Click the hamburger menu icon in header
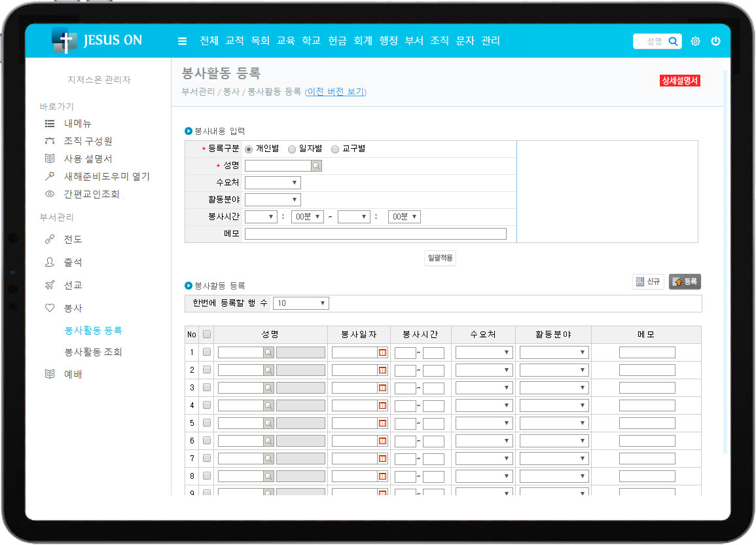756x545 pixels. 182,41
